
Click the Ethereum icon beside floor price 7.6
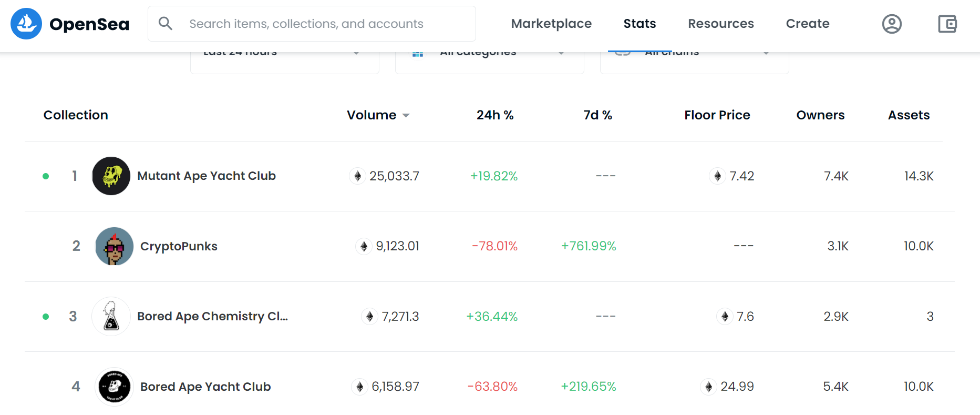pyautogui.click(x=725, y=317)
